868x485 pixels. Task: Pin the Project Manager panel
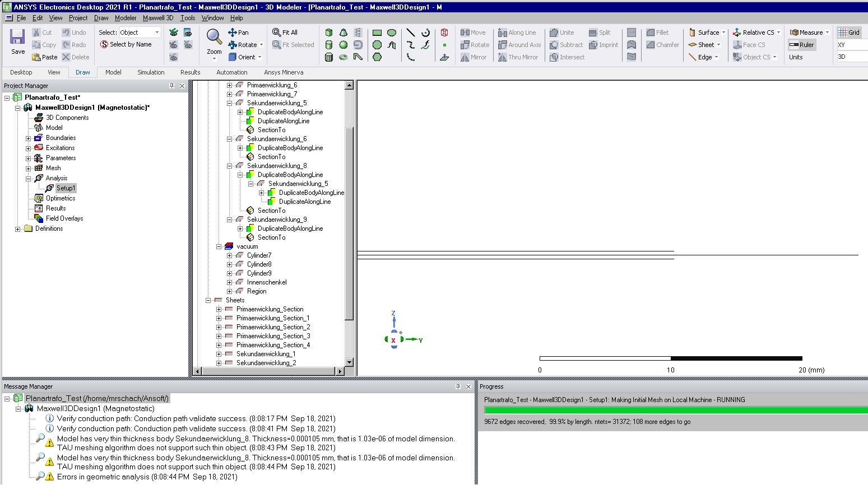(x=171, y=86)
